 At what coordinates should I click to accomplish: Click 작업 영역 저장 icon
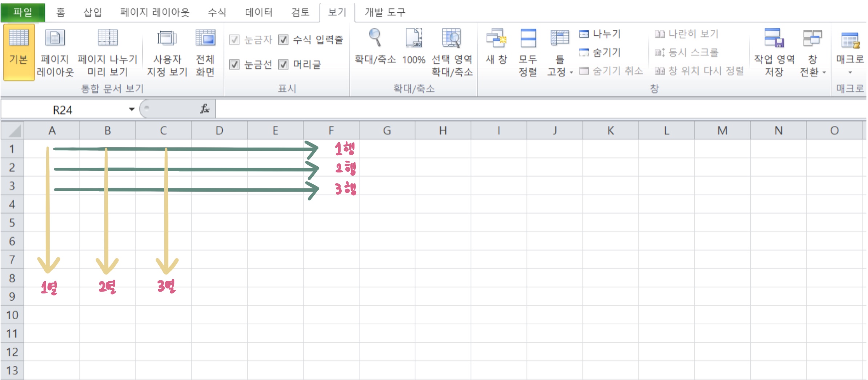click(x=774, y=38)
